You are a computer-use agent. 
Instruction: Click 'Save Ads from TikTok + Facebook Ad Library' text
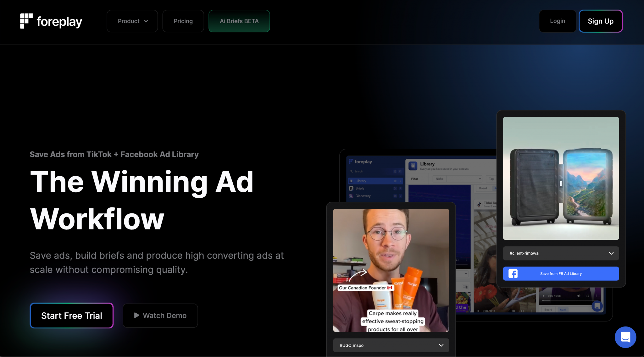tap(114, 154)
